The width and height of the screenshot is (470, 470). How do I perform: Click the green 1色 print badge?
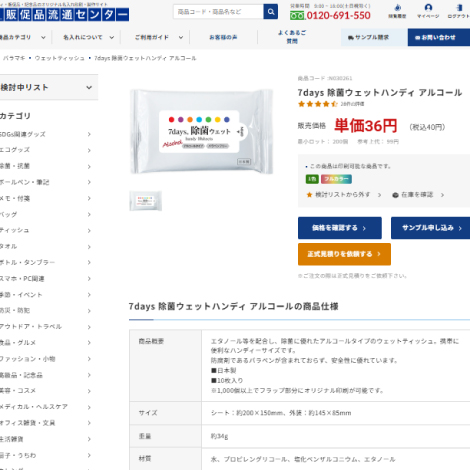tap(312, 179)
